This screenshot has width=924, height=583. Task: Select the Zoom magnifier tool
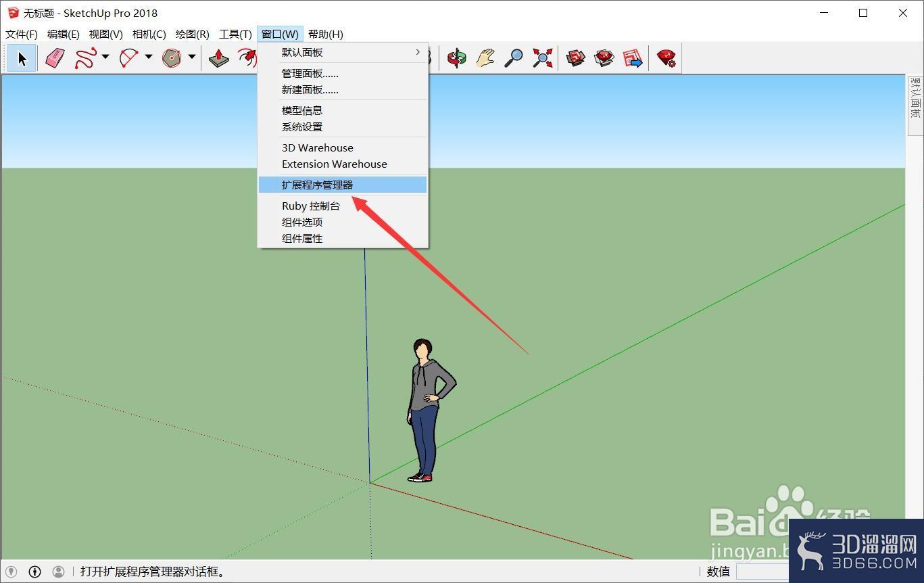[514, 58]
